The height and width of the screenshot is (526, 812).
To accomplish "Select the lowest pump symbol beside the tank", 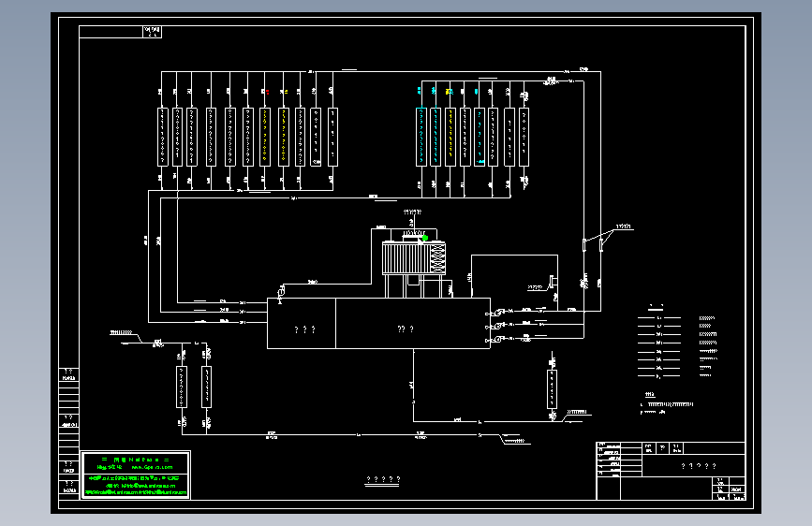I will [x=498, y=339].
